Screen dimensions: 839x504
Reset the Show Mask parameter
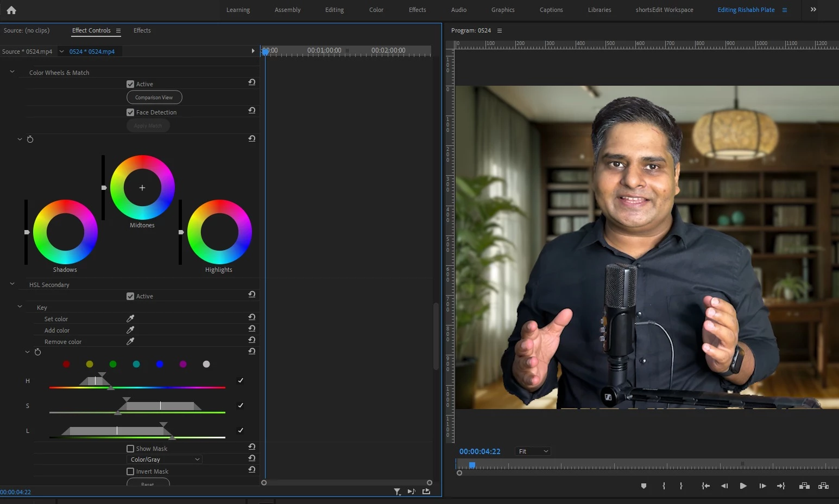point(252,447)
